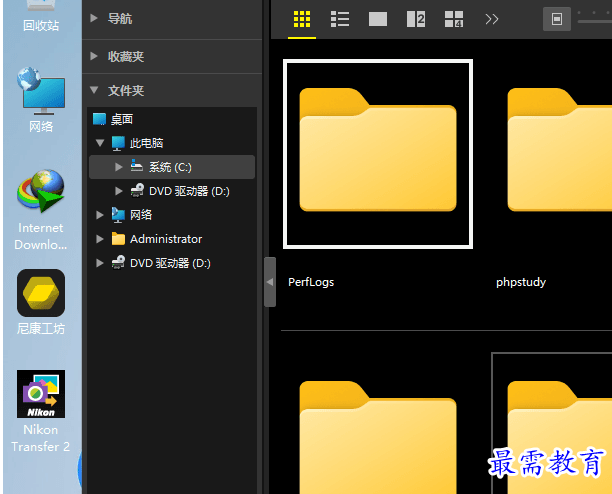Viewport: 612px width, 494px height.
Task: Expand DVD 驱动器 (D:) under 此电脑
Action: click(119, 191)
